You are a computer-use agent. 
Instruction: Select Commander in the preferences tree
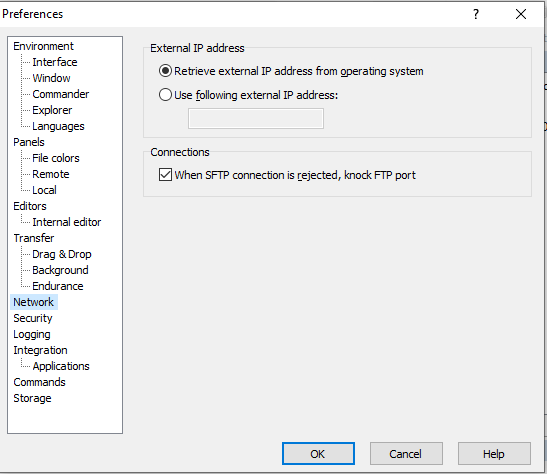tap(60, 94)
